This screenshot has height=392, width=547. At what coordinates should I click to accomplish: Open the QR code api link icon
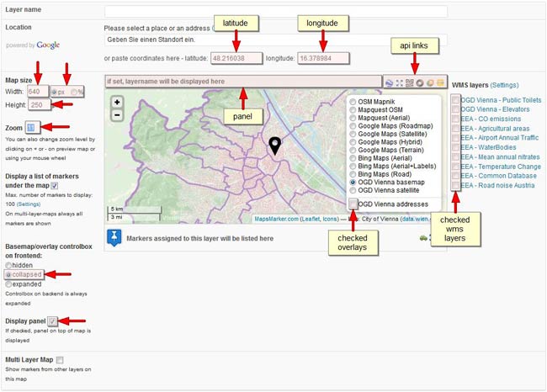[409, 82]
